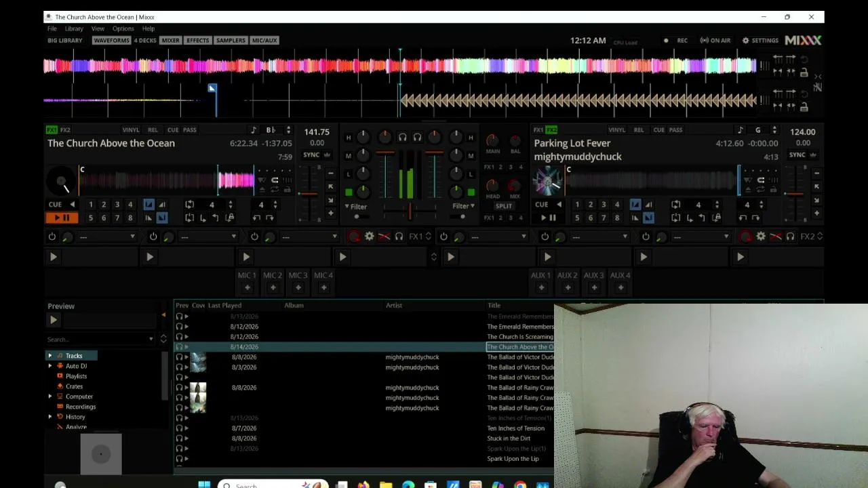Open the second effect dropdown in FX1
Screen dimensions: 868x488
pos(209,237)
